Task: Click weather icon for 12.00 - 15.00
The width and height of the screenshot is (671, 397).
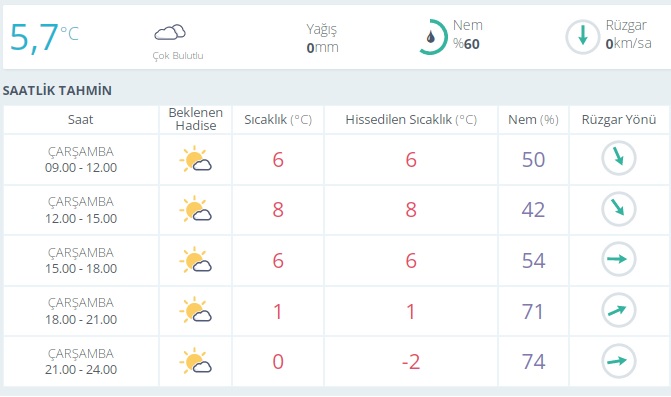Action: [196, 210]
